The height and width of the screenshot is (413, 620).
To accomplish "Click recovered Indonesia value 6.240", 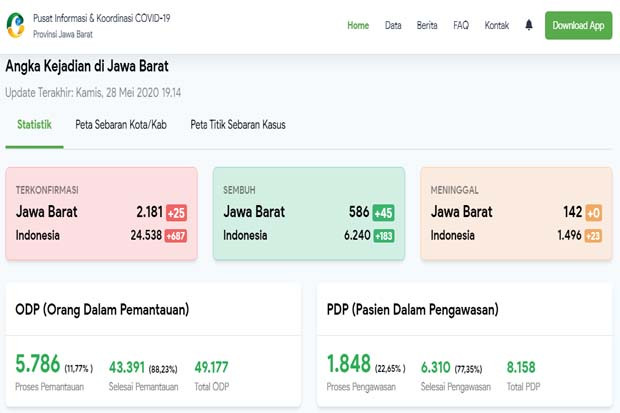I will 357,235.
